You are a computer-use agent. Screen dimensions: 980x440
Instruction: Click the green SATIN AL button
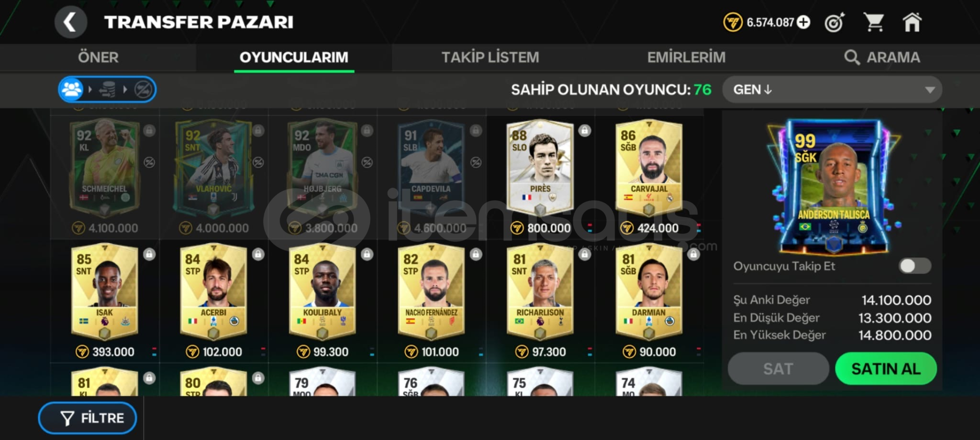tap(886, 369)
